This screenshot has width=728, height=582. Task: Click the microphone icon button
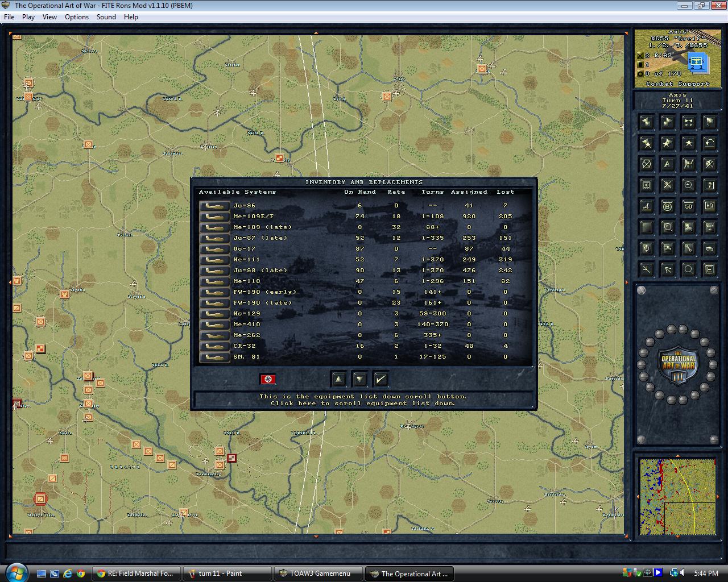click(646, 248)
